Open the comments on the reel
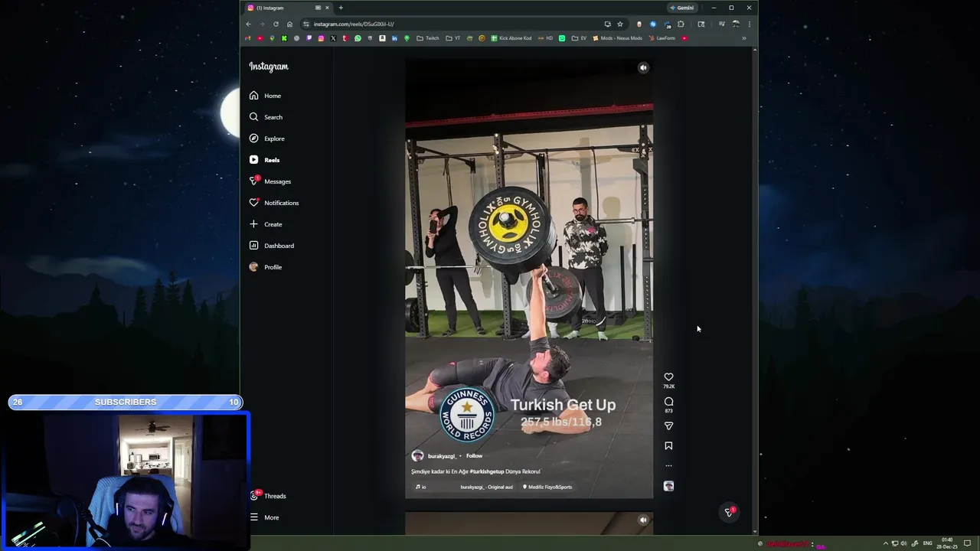The image size is (980, 551). 668,402
